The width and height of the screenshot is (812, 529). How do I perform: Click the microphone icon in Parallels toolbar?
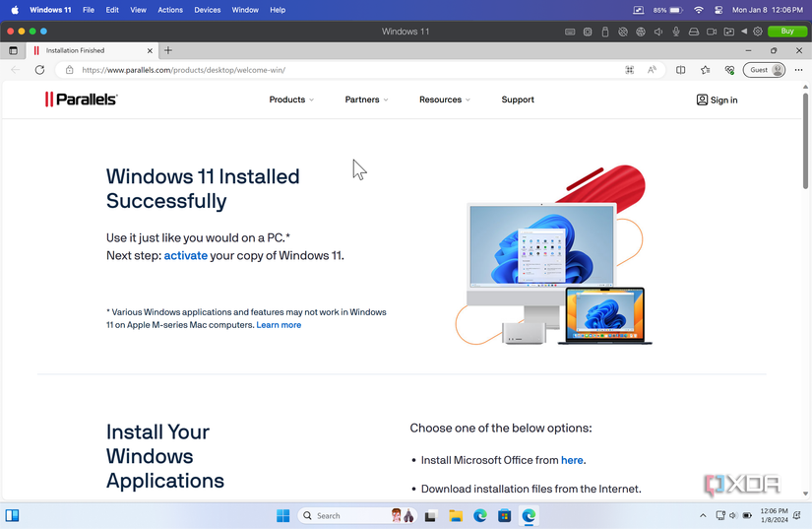point(676,32)
